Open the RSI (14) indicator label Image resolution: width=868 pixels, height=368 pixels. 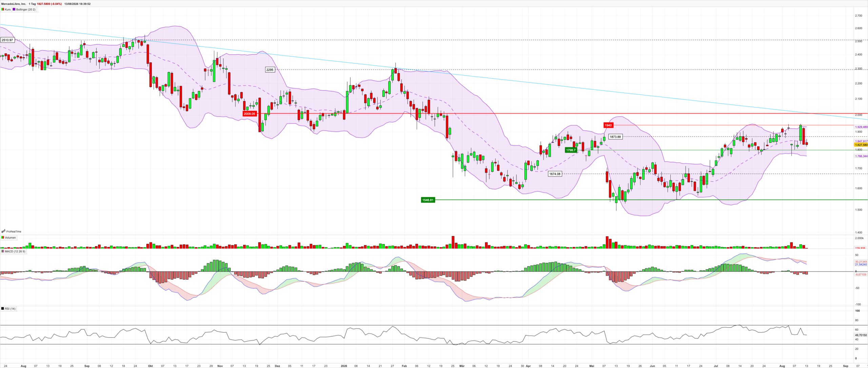(10, 309)
